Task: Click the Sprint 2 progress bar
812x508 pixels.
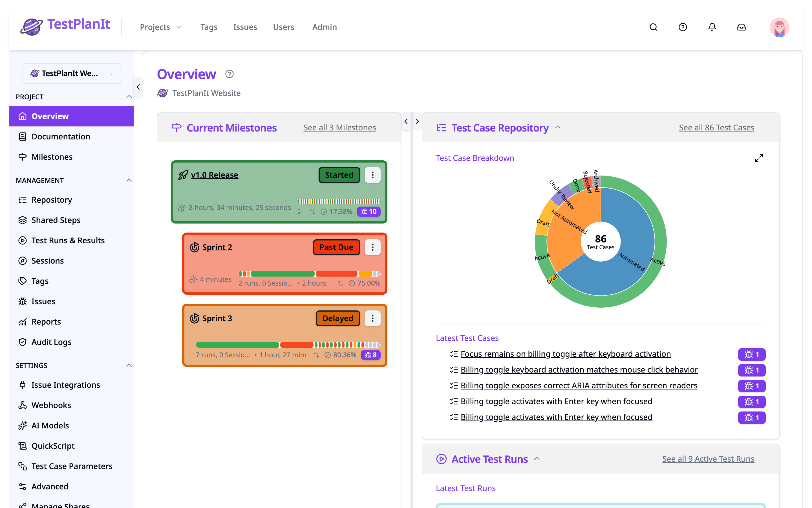Action: click(309, 274)
